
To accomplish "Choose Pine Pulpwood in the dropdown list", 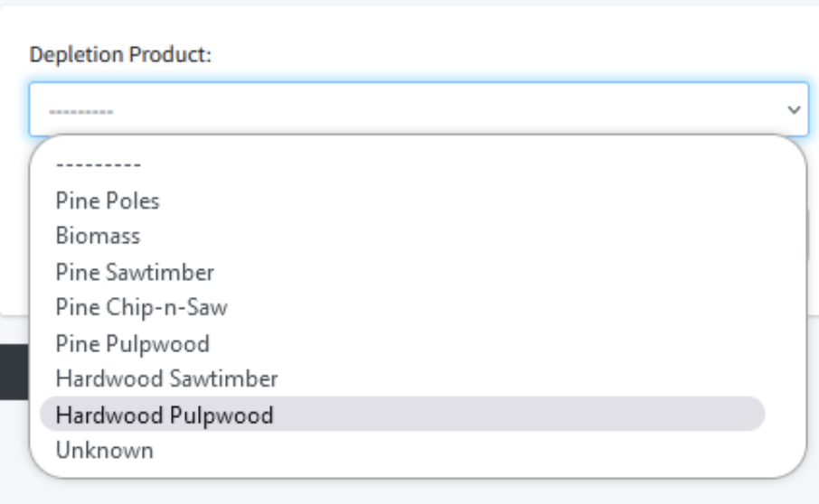I will point(132,343).
